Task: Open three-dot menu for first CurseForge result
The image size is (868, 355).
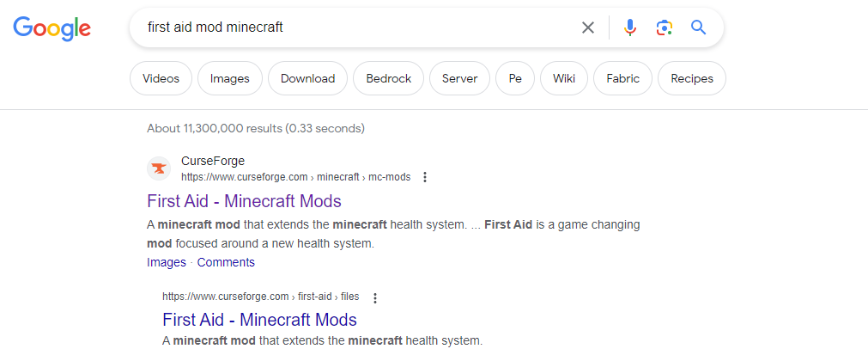Action: 425,177
